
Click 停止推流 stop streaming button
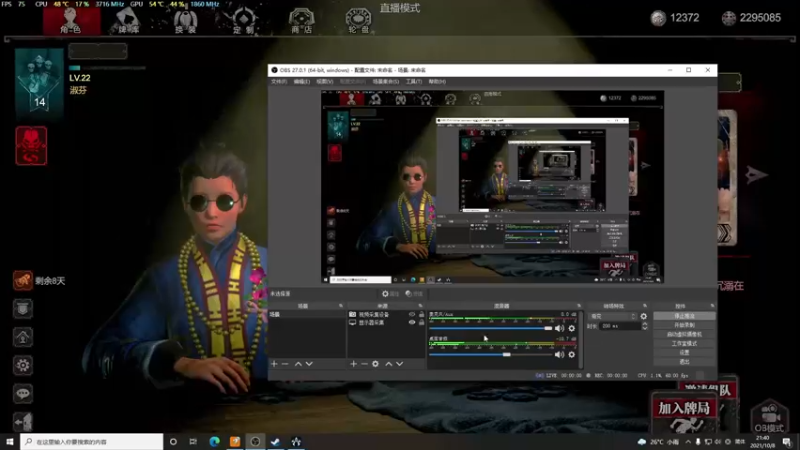tap(684, 316)
